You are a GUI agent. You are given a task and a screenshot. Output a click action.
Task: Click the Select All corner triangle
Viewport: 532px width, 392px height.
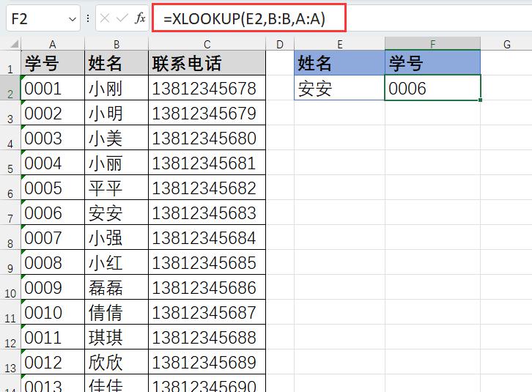(x=14, y=44)
